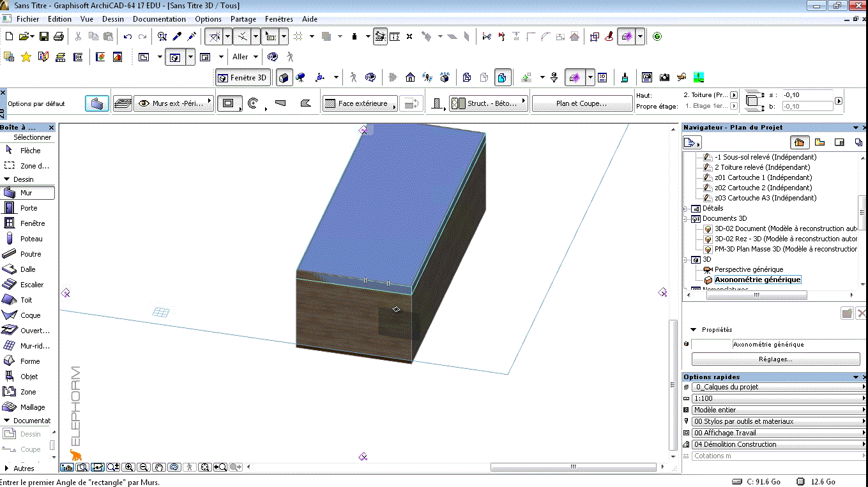This screenshot has height=487, width=868.
Task: Click the Réglages button
Action: 775,359
